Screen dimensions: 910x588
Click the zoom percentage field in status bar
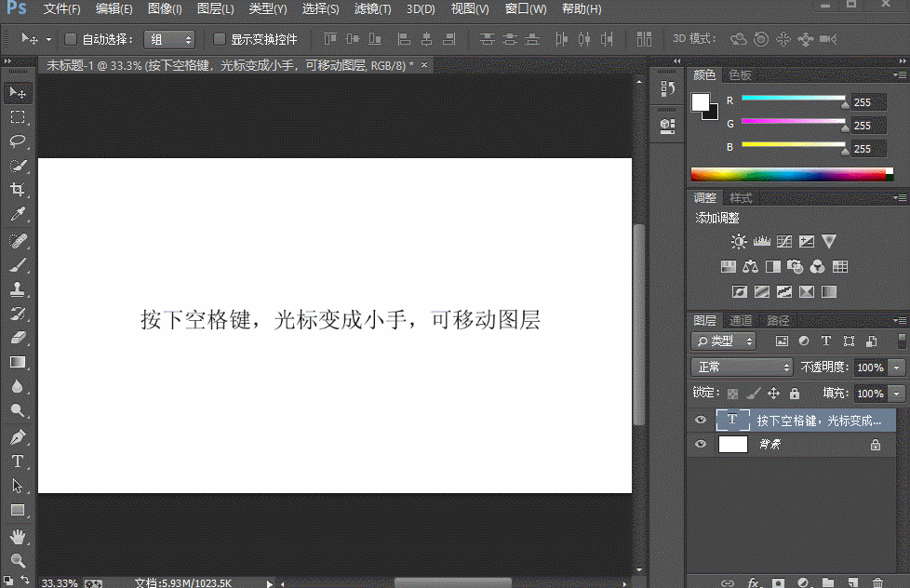[59, 582]
